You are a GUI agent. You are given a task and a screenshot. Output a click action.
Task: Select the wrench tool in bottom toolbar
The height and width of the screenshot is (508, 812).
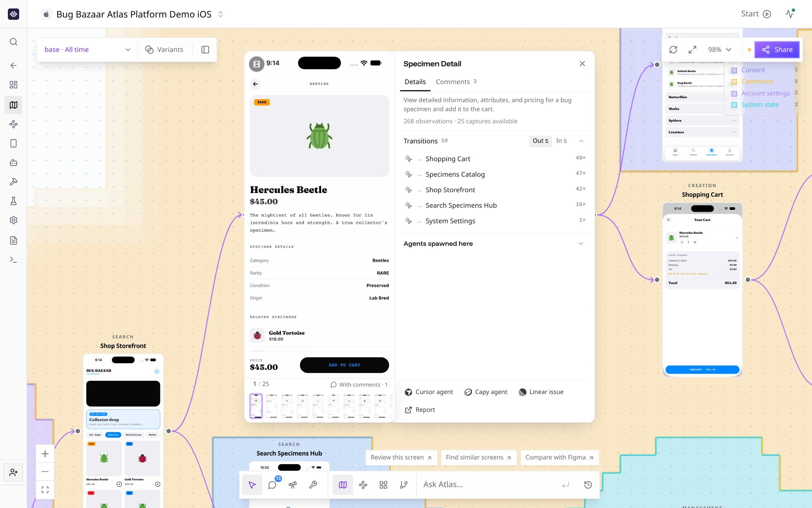[313, 484]
